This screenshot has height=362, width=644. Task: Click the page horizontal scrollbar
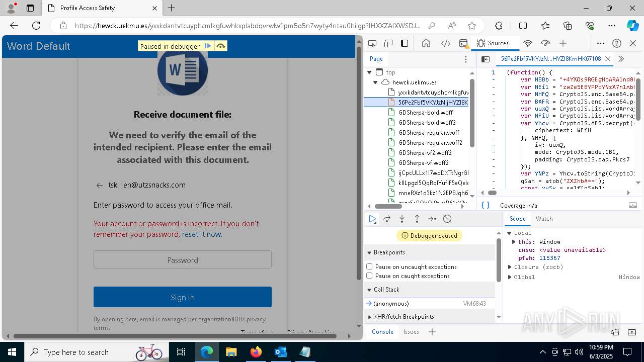click(175, 335)
